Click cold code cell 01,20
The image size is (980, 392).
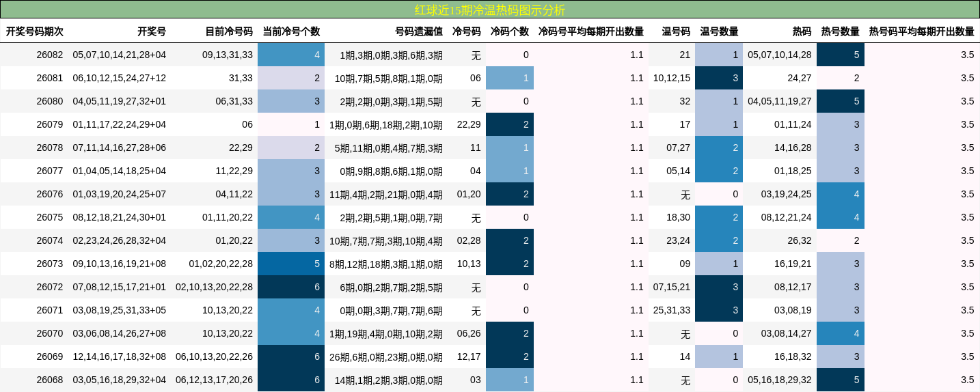tap(469, 194)
